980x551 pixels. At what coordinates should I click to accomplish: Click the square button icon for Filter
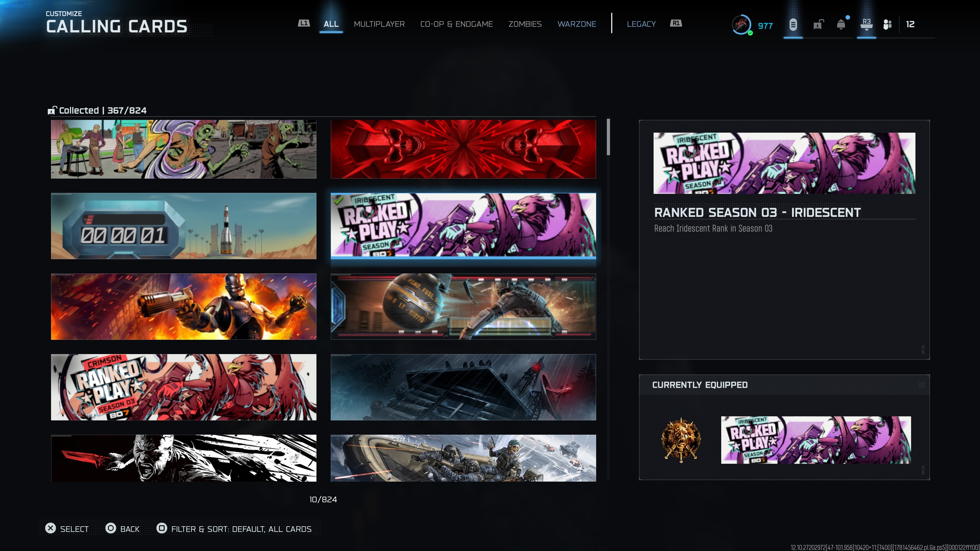pyautogui.click(x=162, y=528)
